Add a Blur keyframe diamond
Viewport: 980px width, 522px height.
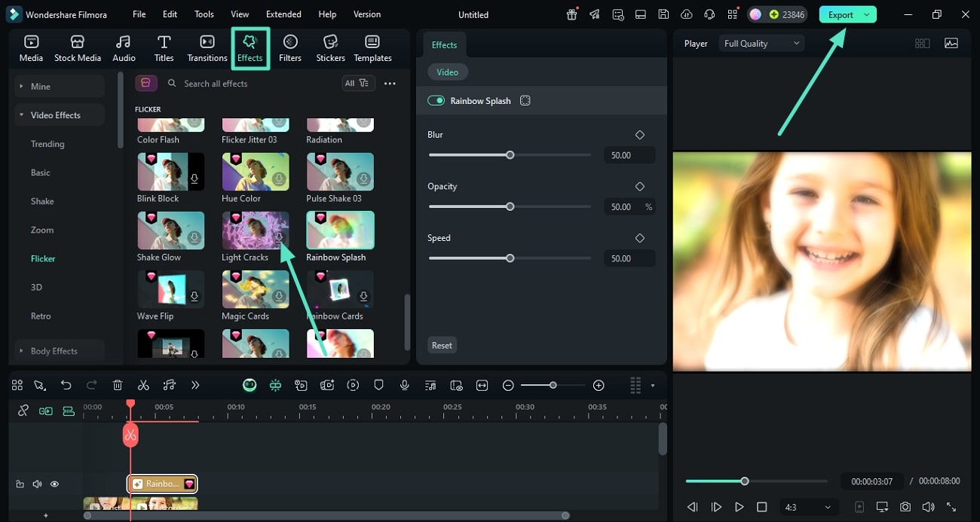(x=640, y=135)
